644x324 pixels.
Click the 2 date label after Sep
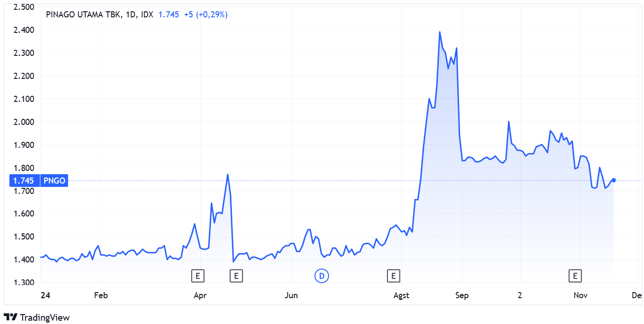point(520,295)
